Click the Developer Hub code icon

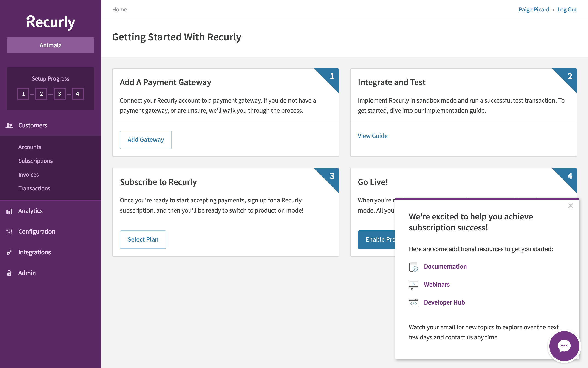point(413,302)
